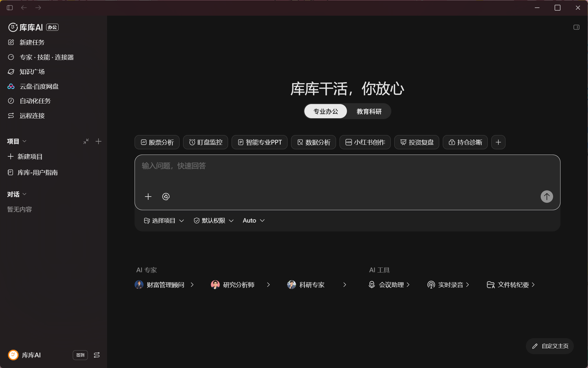Select the 股票分析 shortcut chip
Screen dimensions: 588x368
(157, 142)
